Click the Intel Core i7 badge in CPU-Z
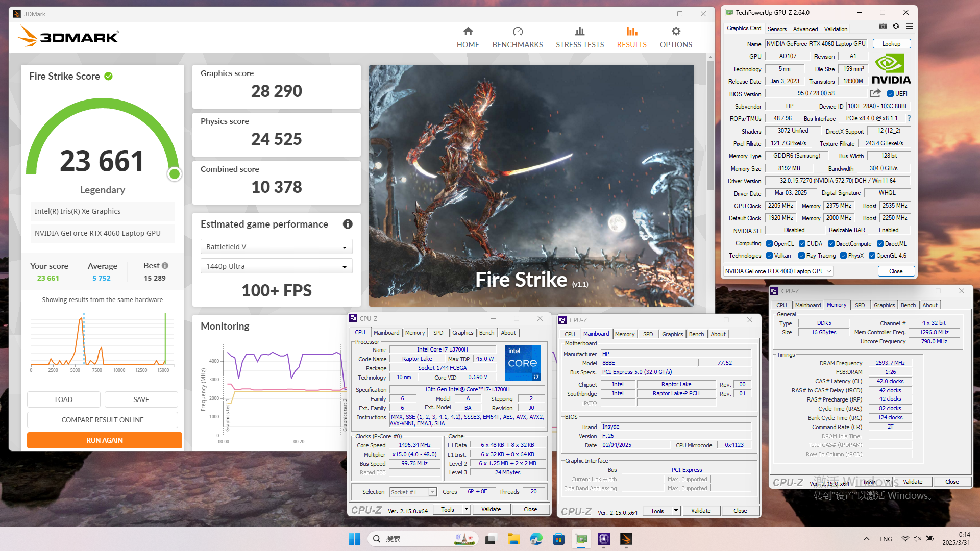Screen dimensions: 980x551 (x=522, y=363)
